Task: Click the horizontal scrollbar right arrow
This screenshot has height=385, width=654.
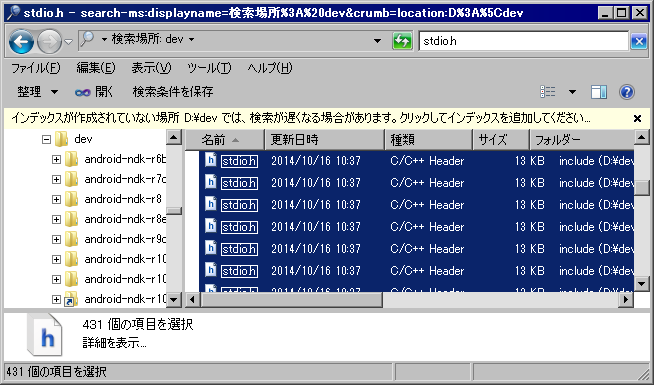Action: point(626,299)
